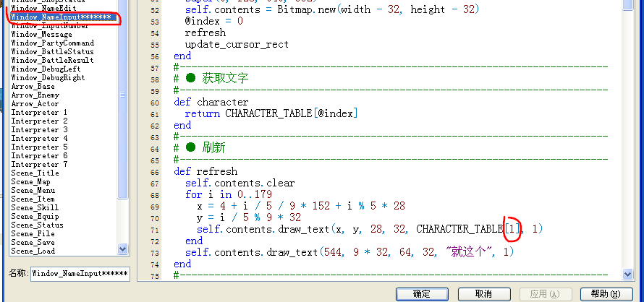The height and width of the screenshot is (302, 644).
Task: Select the Window_Message script
Action: (41, 35)
